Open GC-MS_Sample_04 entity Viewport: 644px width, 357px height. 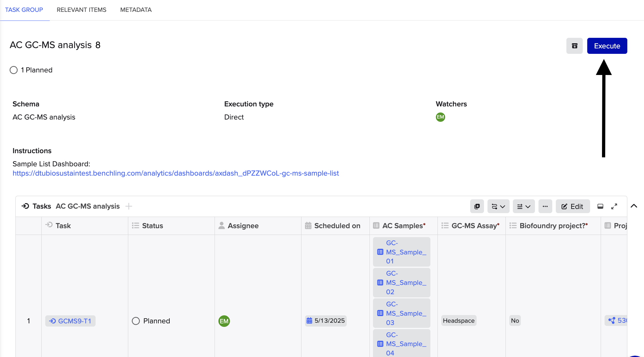(402, 343)
